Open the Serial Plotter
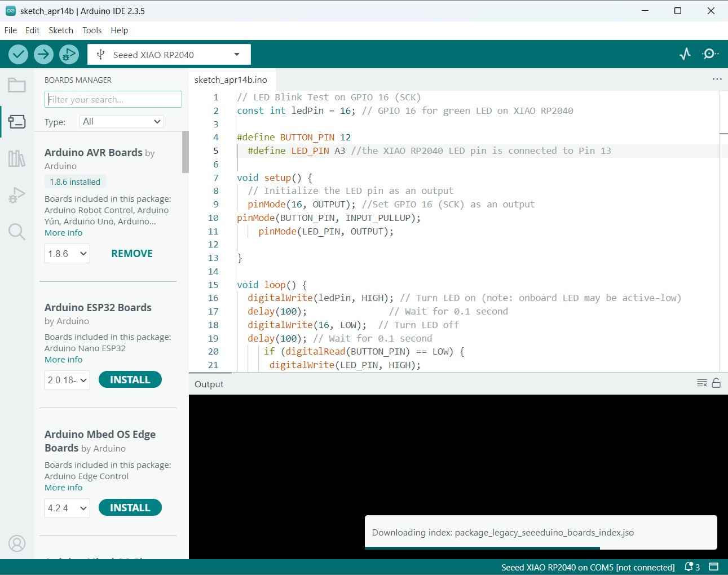 tap(685, 54)
